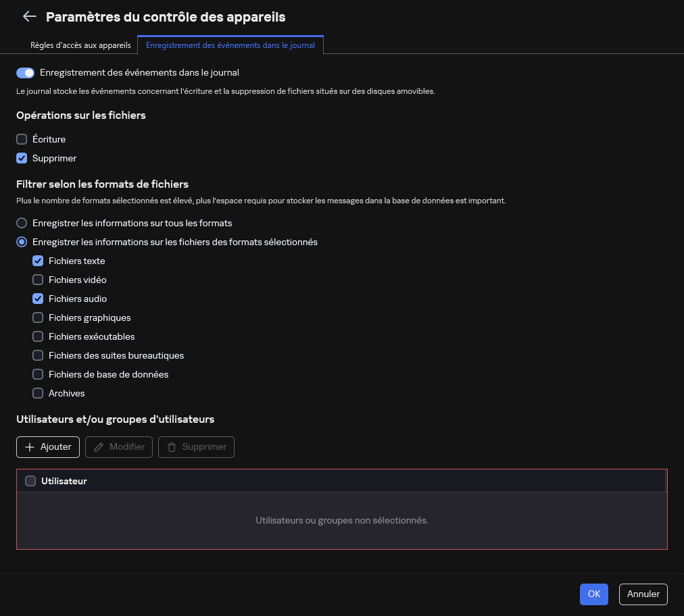Screen dimensions: 684x616
Task: Click the Modifier button with the pencil icon
Action: (119, 447)
